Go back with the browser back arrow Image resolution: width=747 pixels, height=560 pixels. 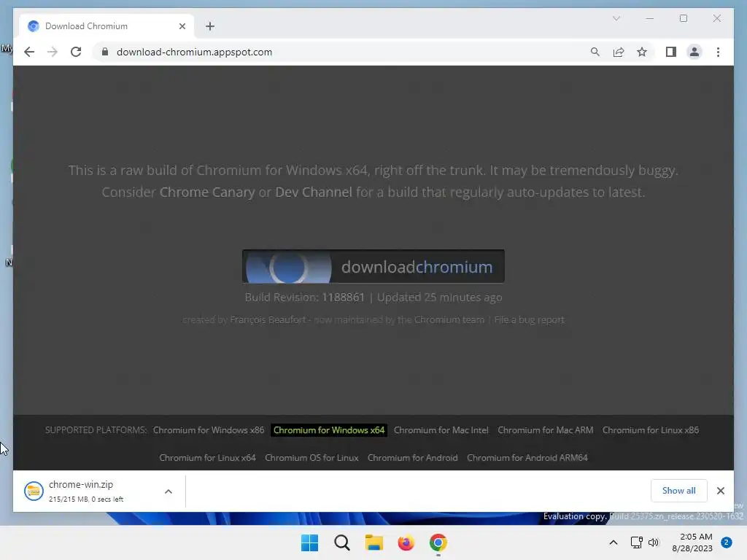(29, 52)
